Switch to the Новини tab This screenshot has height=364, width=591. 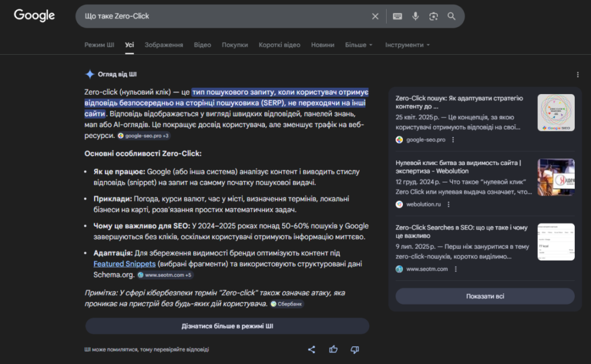pyautogui.click(x=323, y=45)
